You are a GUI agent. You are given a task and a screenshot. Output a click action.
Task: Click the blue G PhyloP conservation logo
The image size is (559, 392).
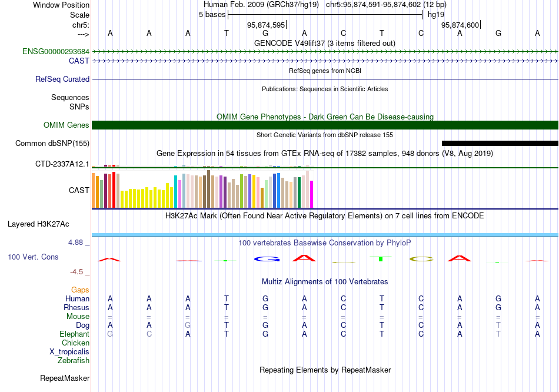tap(267, 259)
